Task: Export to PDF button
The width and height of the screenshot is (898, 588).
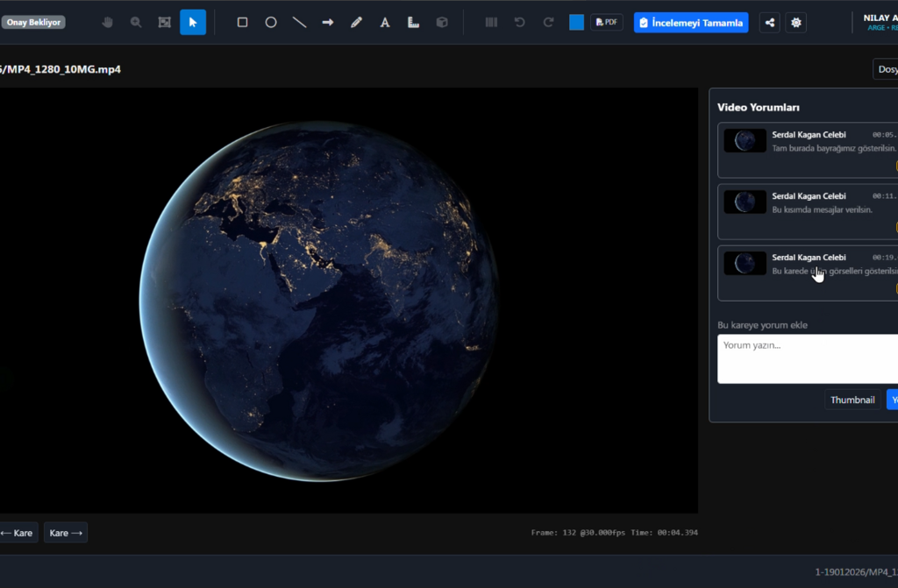Action: pos(607,22)
